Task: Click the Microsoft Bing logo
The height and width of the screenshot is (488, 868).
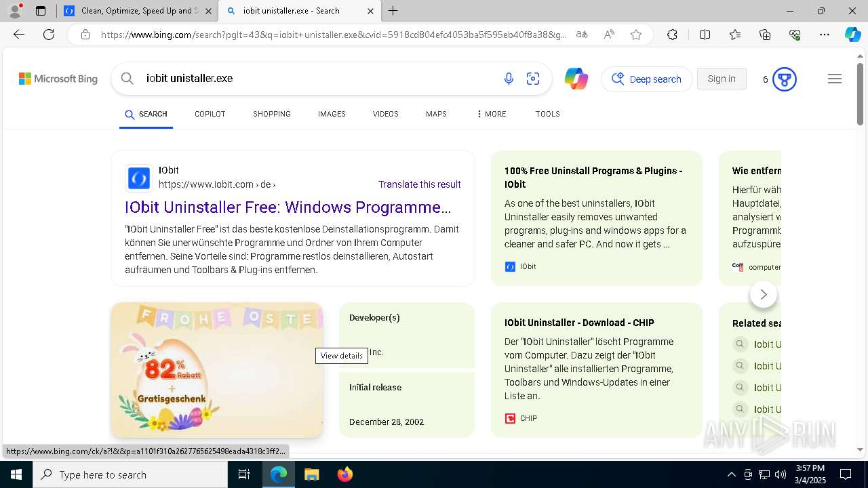Action: point(58,79)
